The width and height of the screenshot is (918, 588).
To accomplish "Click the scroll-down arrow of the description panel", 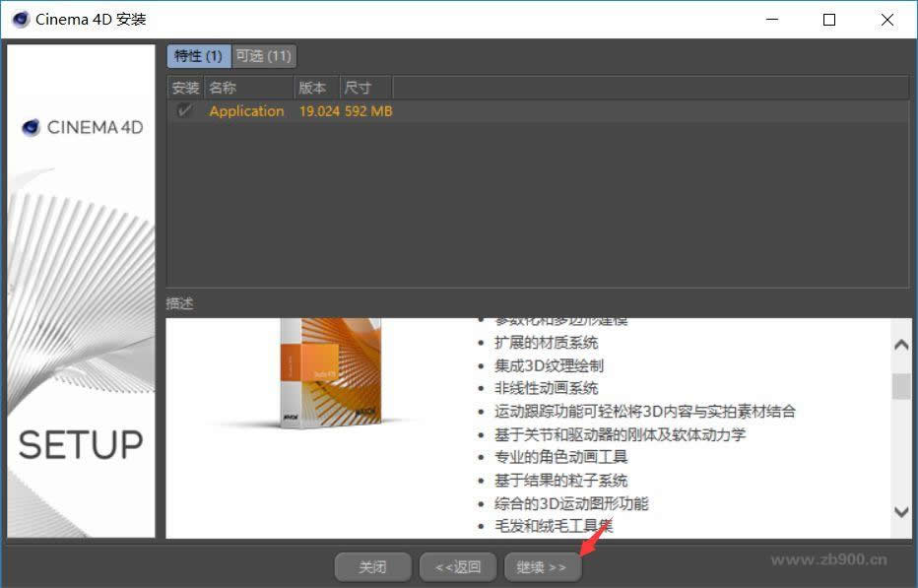I will point(900,511).
